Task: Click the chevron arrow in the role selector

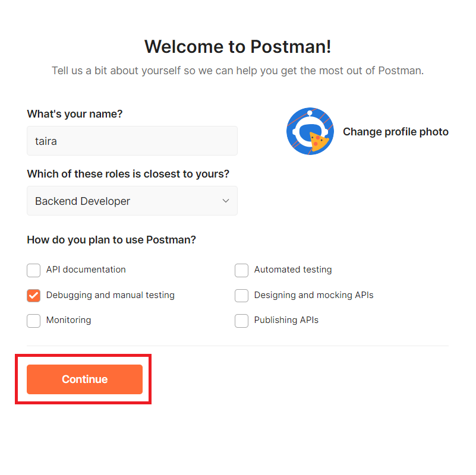Action: (226, 201)
